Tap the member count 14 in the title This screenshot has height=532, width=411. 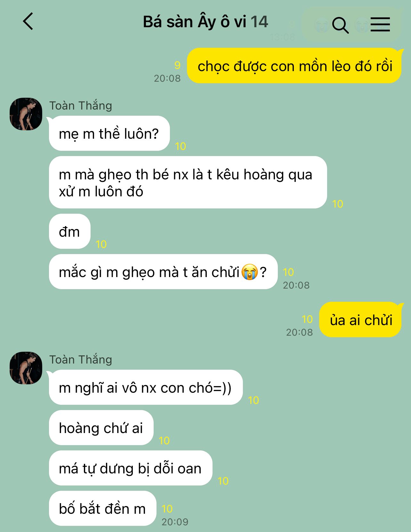259,22
